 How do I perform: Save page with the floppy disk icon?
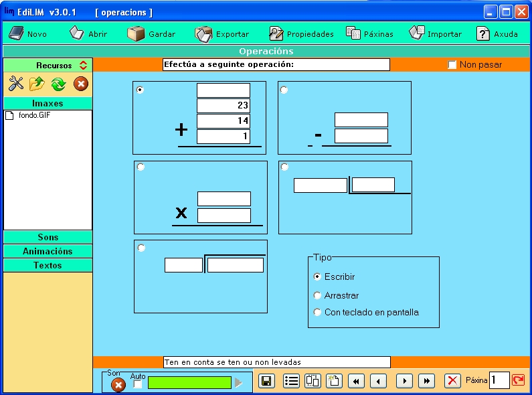[266, 381]
